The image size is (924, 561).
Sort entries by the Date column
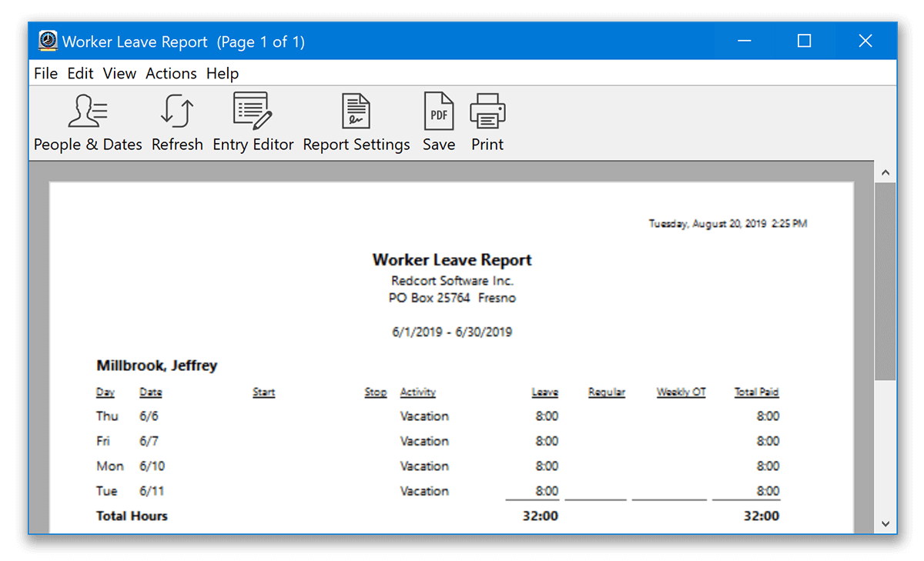point(150,392)
